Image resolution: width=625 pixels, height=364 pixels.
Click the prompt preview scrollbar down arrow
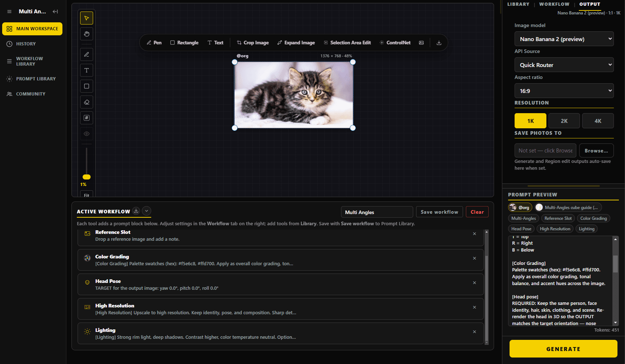pyautogui.click(x=616, y=323)
